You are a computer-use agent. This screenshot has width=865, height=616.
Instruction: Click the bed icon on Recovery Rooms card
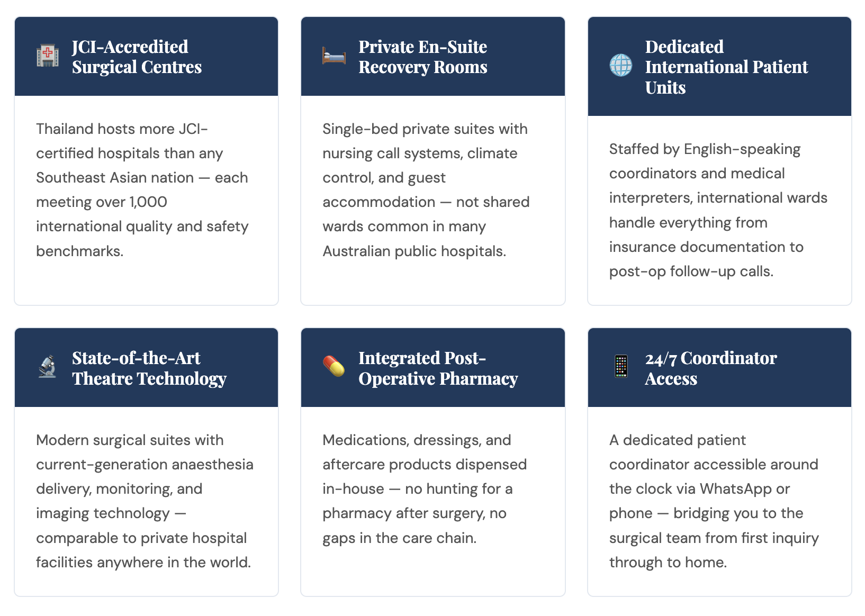(334, 56)
